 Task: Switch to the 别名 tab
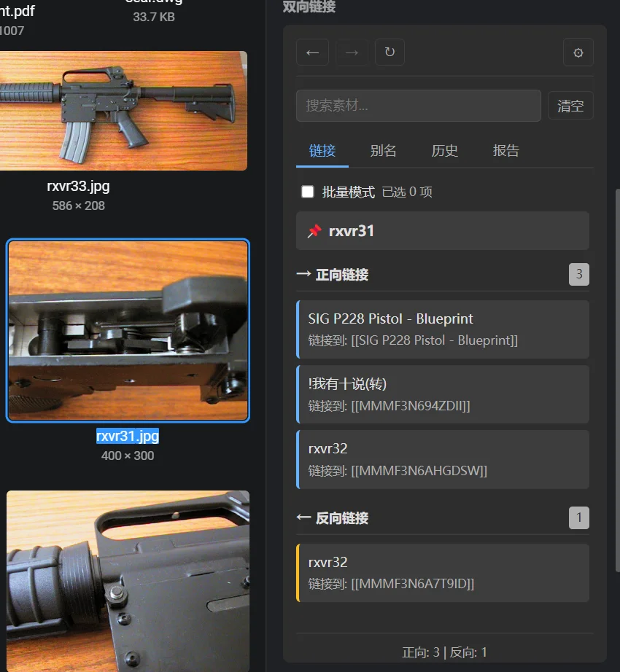(x=383, y=151)
